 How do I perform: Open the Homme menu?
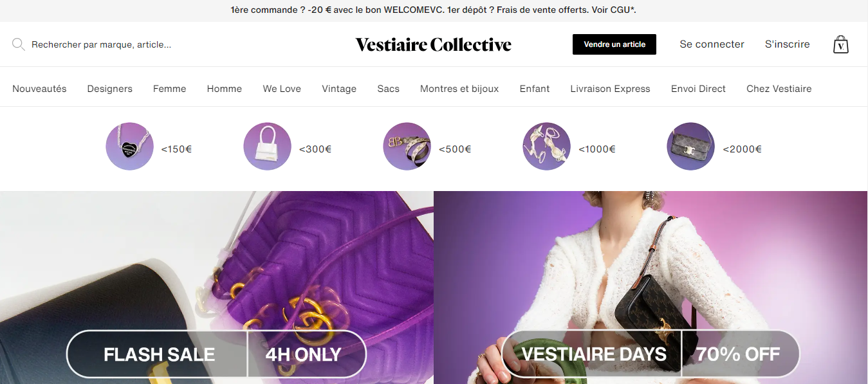coord(225,89)
